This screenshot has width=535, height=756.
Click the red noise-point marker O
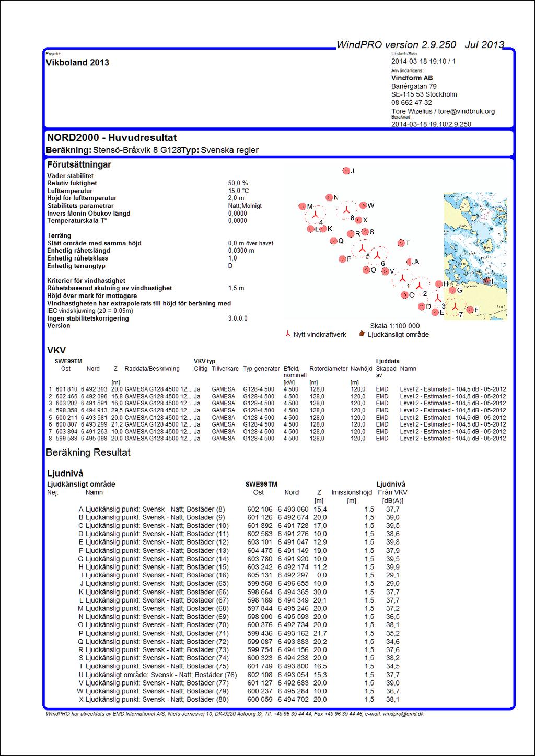tap(366, 270)
